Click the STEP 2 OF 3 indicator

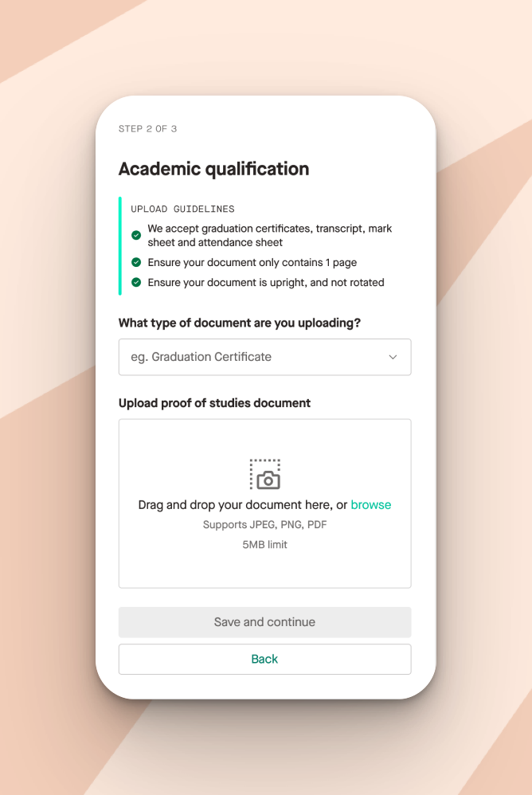click(148, 129)
